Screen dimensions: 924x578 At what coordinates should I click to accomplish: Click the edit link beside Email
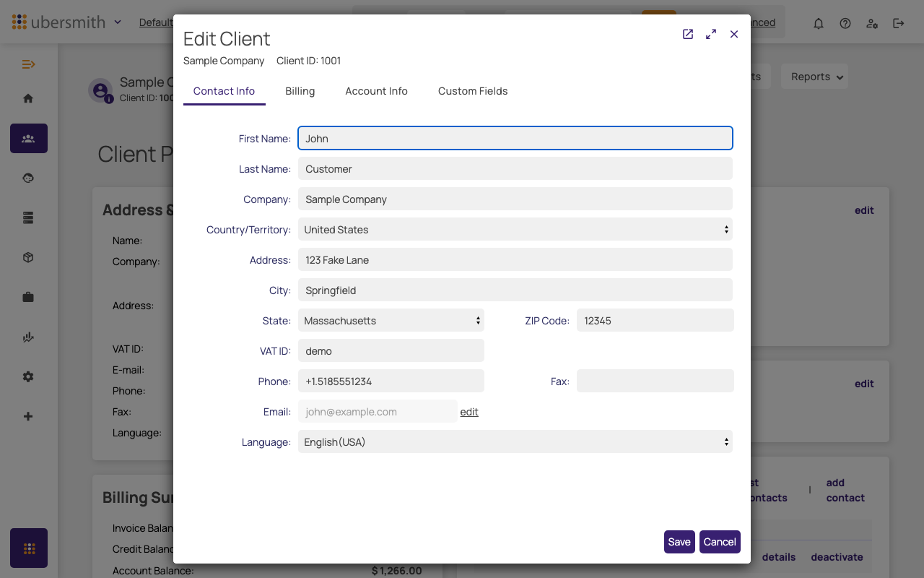click(469, 412)
